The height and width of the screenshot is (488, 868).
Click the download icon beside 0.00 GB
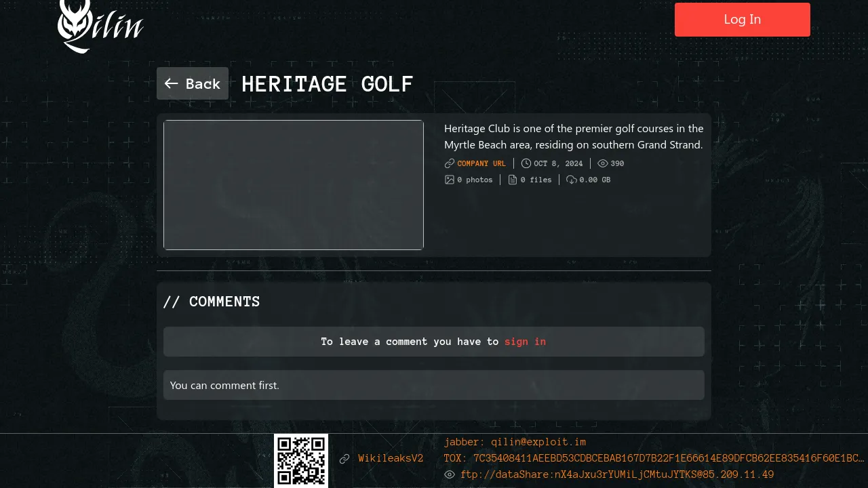click(x=572, y=180)
